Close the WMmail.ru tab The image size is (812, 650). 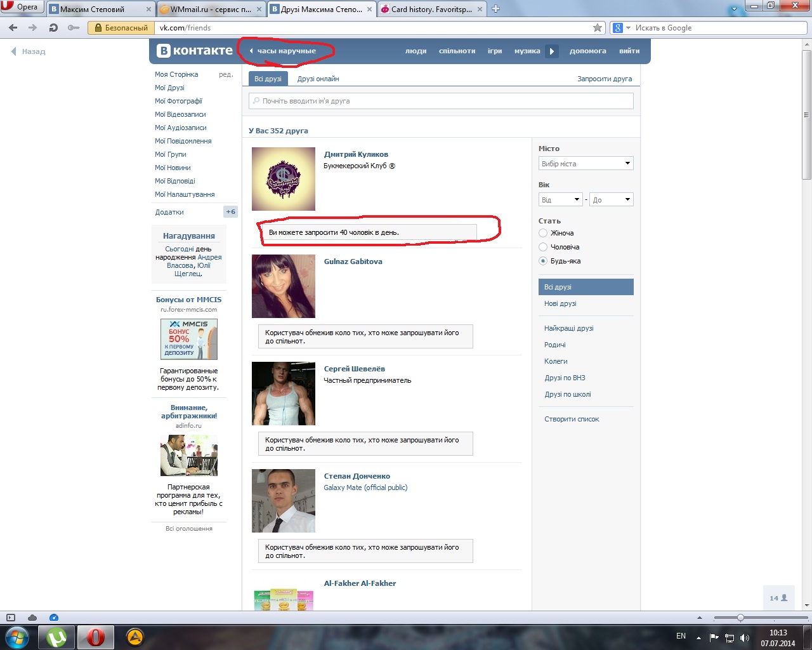click(x=259, y=10)
